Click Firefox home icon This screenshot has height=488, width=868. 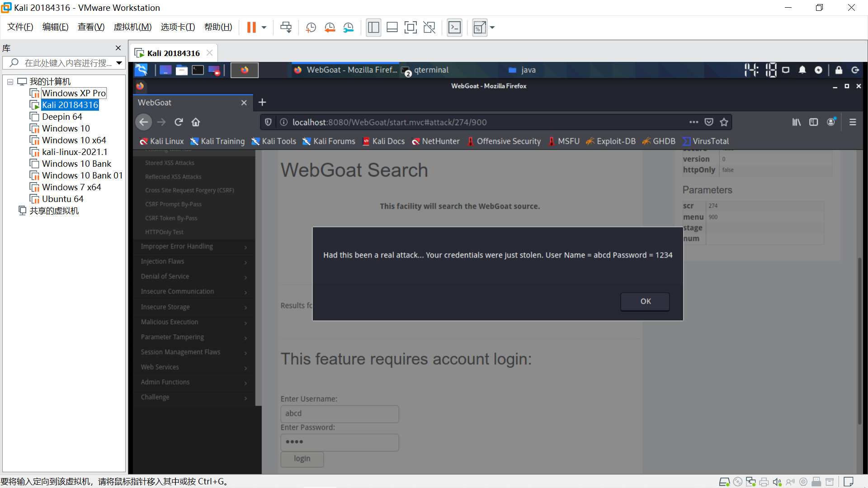pyautogui.click(x=196, y=122)
